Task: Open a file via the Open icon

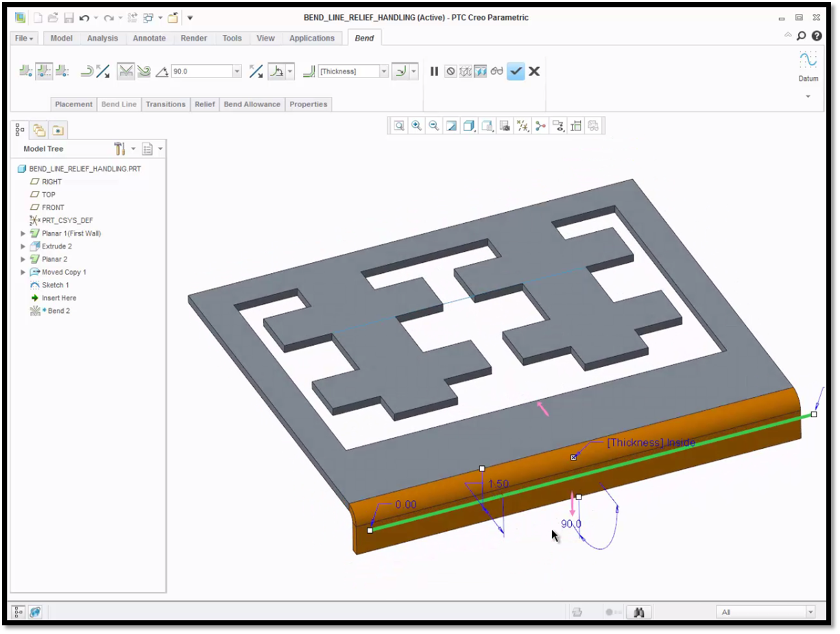Action: click(53, 18)
